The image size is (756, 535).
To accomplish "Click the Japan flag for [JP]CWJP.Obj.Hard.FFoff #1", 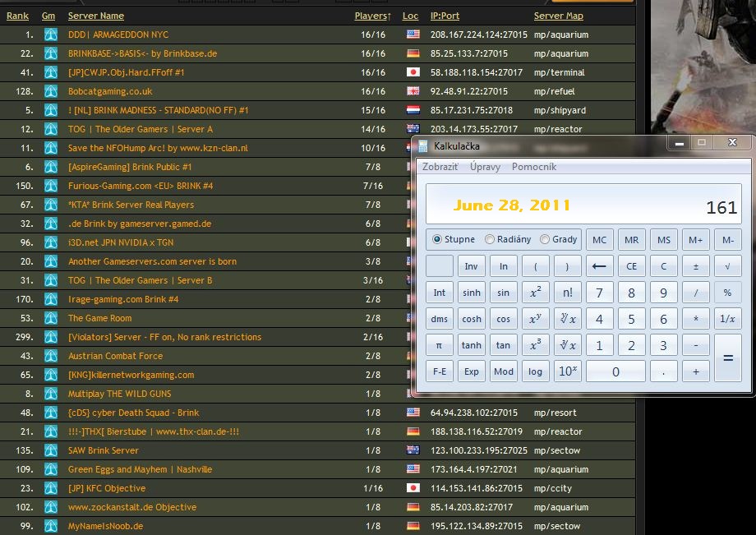I will [413, 72].
